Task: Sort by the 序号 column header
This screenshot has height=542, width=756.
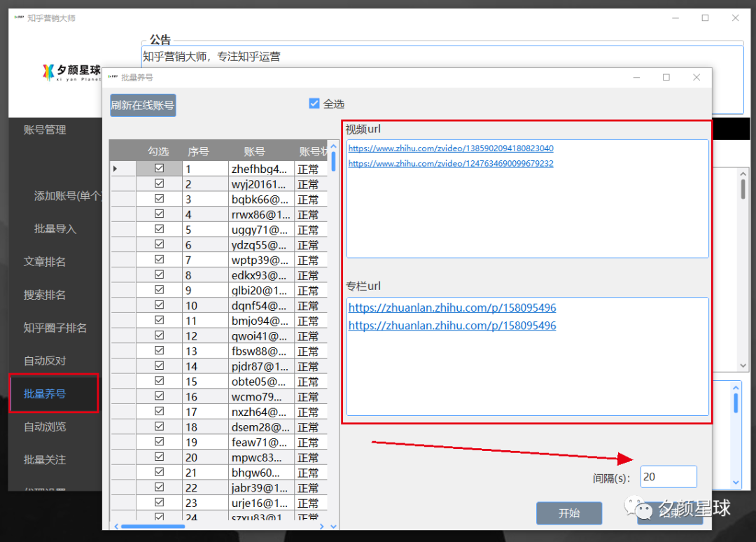Action: pos(198,151)
